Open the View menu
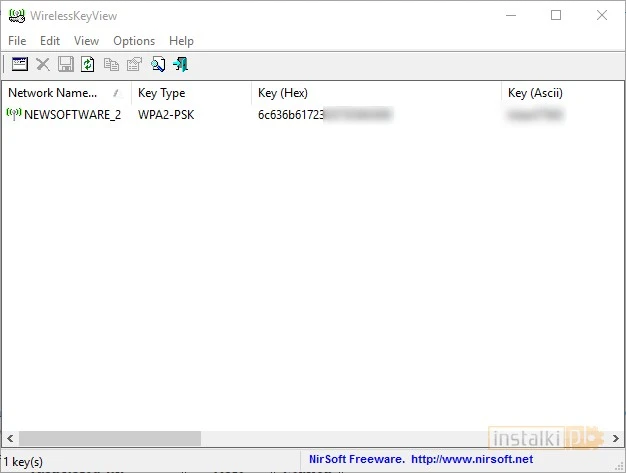This screenshot has height=473, width=626. (86, 41)
